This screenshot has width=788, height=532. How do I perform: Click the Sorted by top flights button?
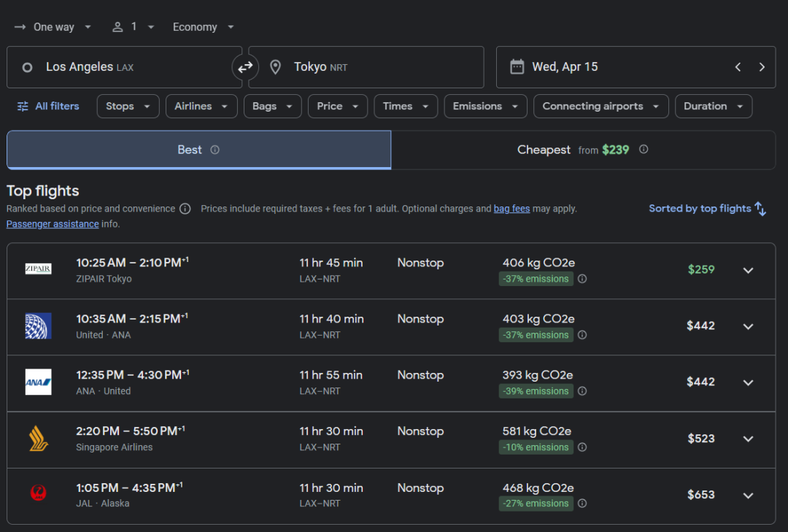[x=707, y=209]
